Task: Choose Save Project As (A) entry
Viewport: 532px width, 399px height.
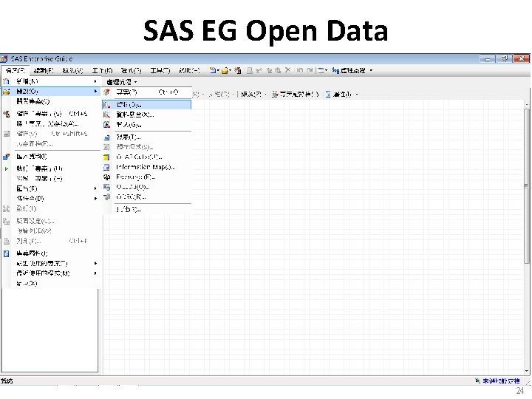Action: (51, 123)
